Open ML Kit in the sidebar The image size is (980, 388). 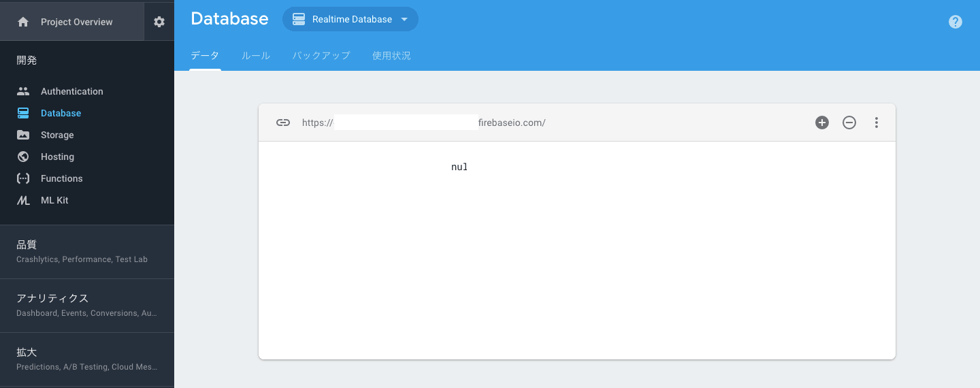[87, 200]
